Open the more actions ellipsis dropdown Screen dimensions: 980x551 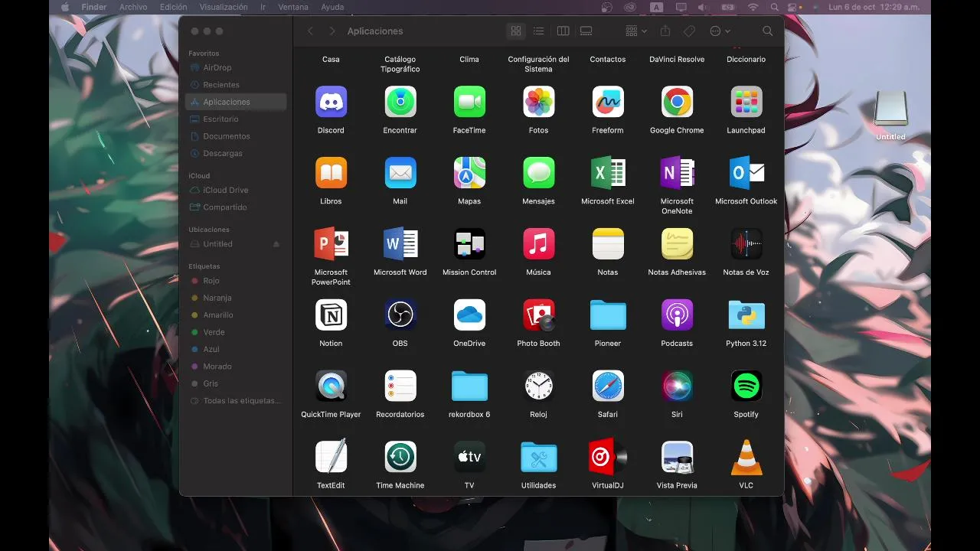pyautogui.click(x=720, y=31)
